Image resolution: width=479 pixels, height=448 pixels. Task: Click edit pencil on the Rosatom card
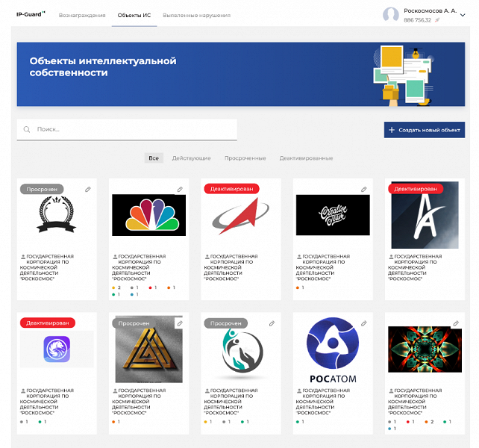363,323
